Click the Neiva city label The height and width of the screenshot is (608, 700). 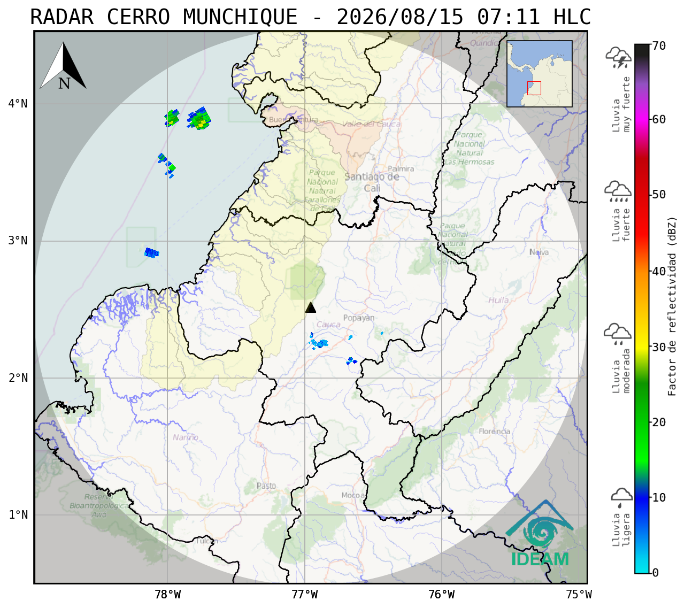(x=539, y=252)
